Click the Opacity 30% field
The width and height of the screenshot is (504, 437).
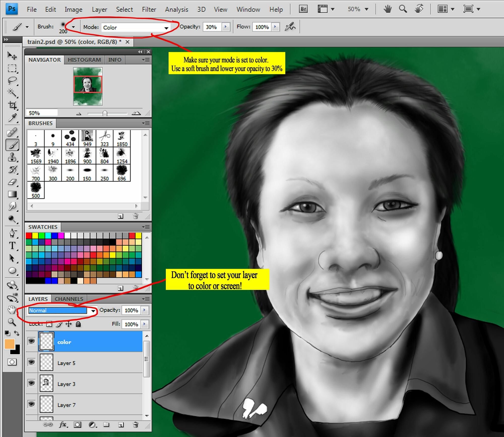(212, 27)
